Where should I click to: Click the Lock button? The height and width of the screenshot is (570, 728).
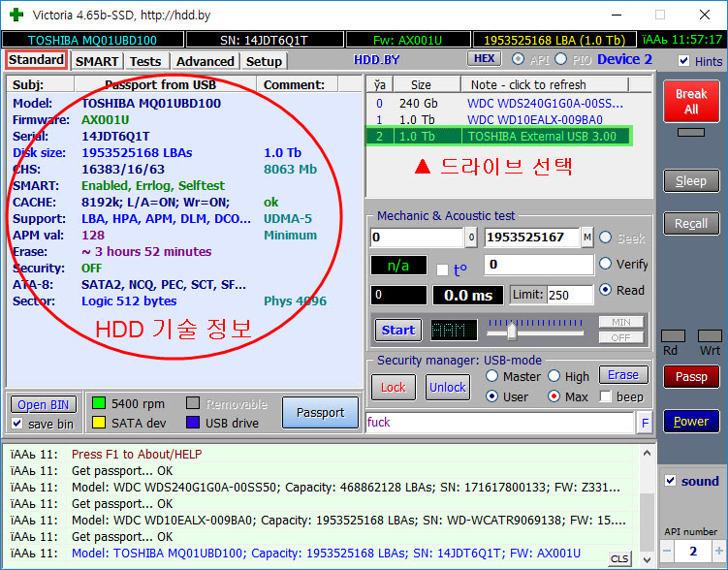(x=394, y=387)
